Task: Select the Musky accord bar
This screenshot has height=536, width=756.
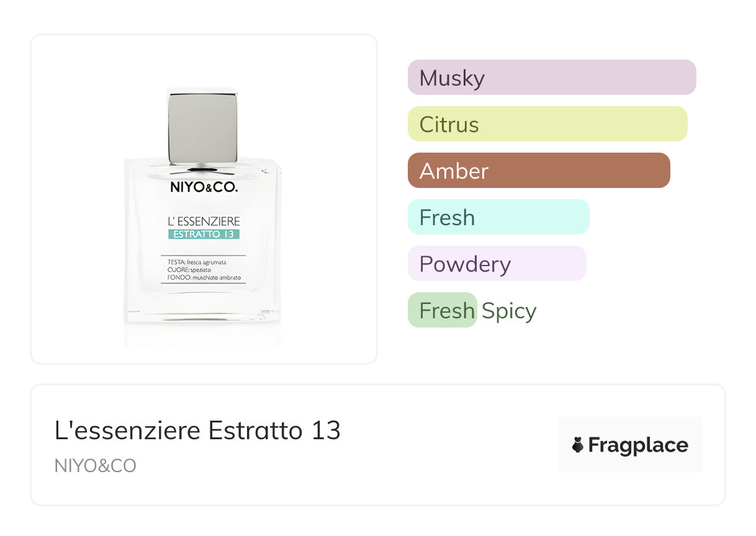Action: [551, 78]
